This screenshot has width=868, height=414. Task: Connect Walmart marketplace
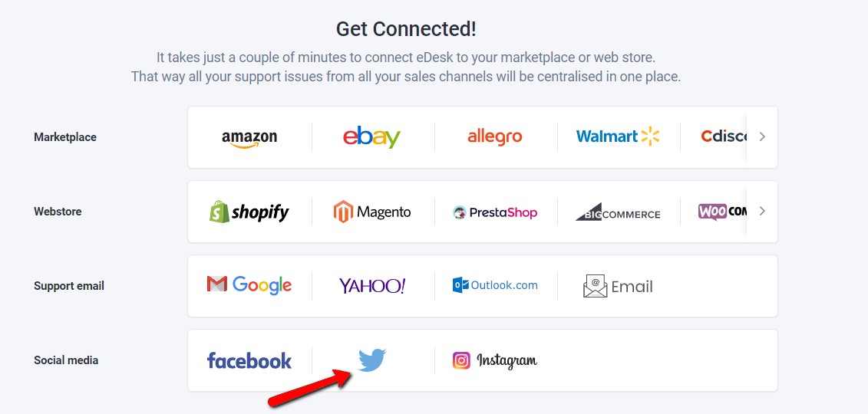tap(618, 136)
